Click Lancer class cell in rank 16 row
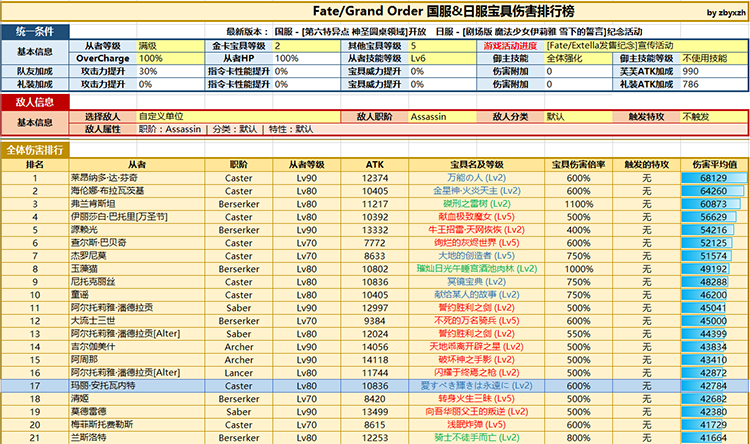The width and height of the screenshot is (750, 444). [239, 372]
